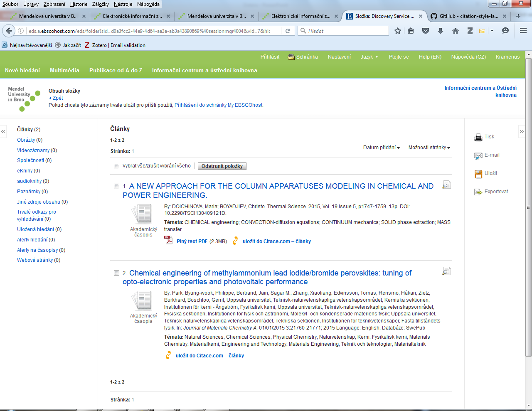The width and height of the screenshot is (532, 411).
Task: Click the page vertical scrollbar
Action: [x=528, y=208]
